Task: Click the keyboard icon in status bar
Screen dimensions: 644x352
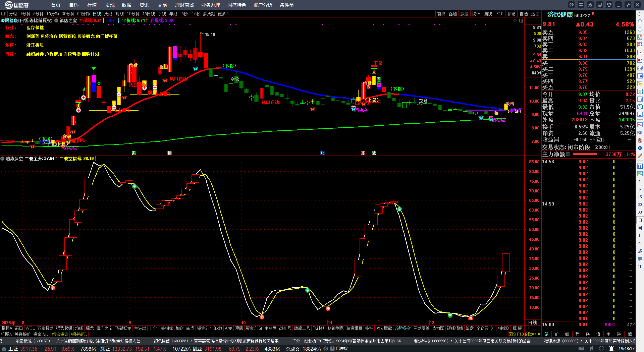Action: (x=581, y=349)
